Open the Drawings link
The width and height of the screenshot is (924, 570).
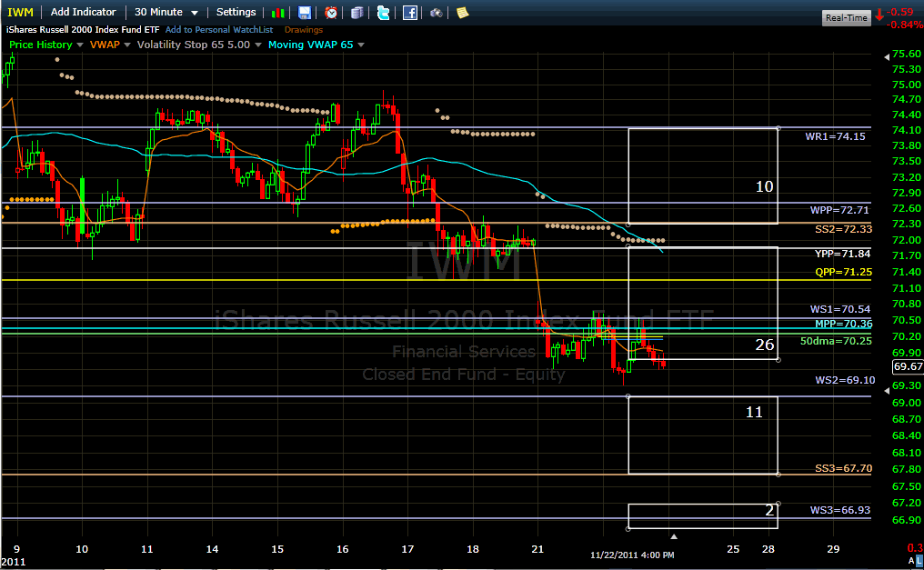(x=304, y=29)
